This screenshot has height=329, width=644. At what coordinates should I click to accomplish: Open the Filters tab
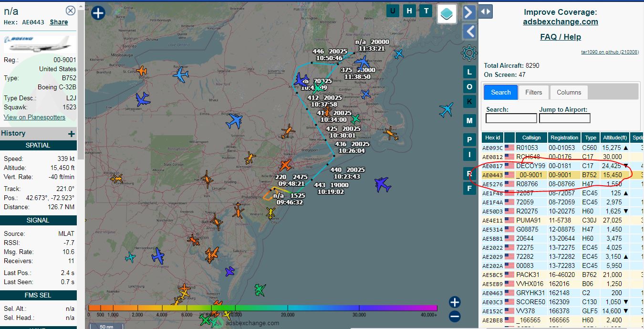534,92
